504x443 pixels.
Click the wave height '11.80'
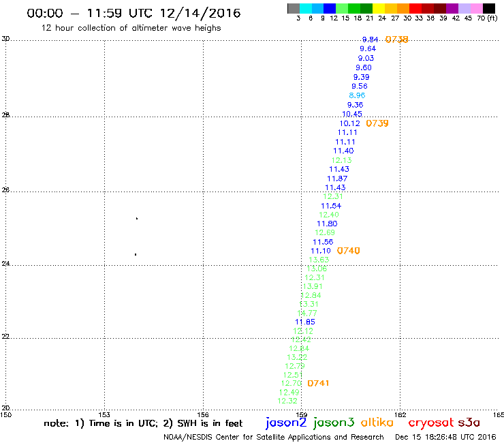point(327,224)
